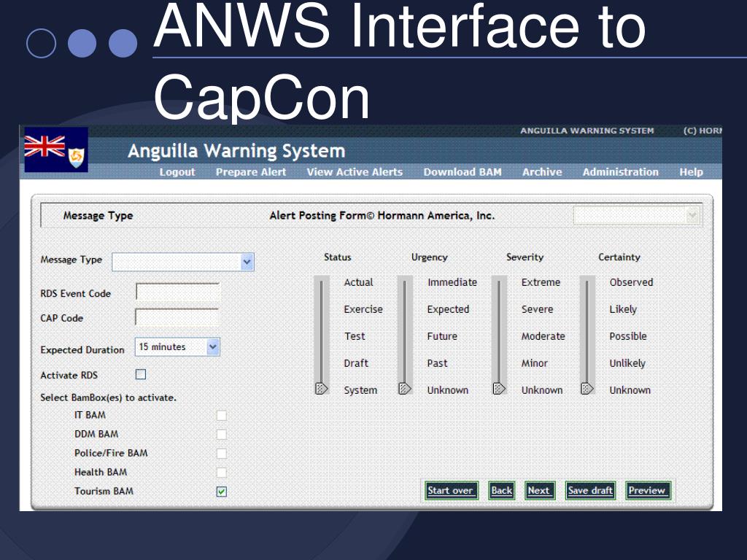
Task: Open the Download BAM page
Action: coord(462,172)
